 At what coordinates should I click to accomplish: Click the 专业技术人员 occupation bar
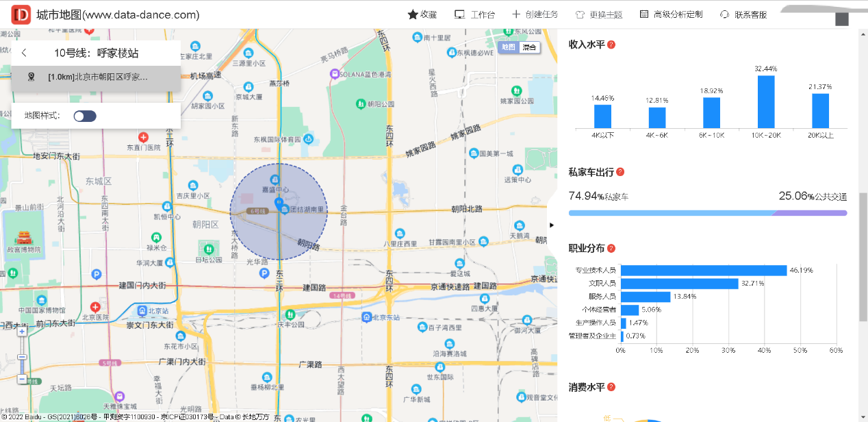704,270
